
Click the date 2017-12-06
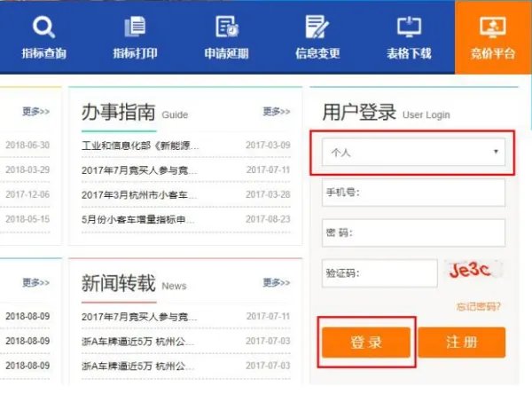click(x=27, y=194)
